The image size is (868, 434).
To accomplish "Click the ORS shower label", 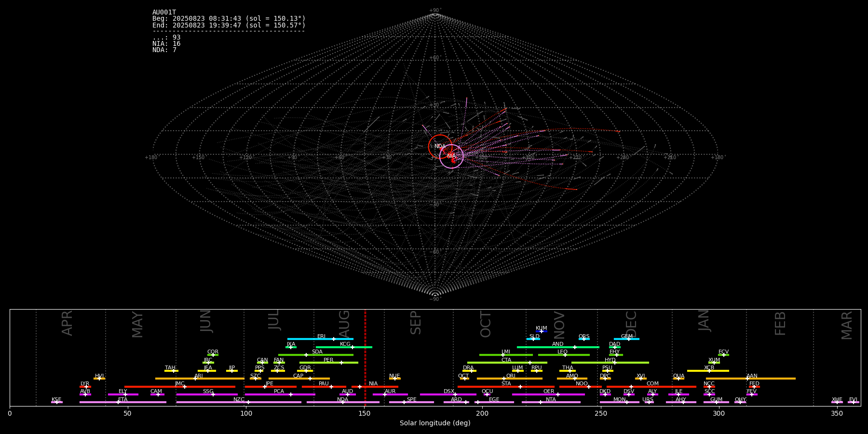I will point(583,337).
